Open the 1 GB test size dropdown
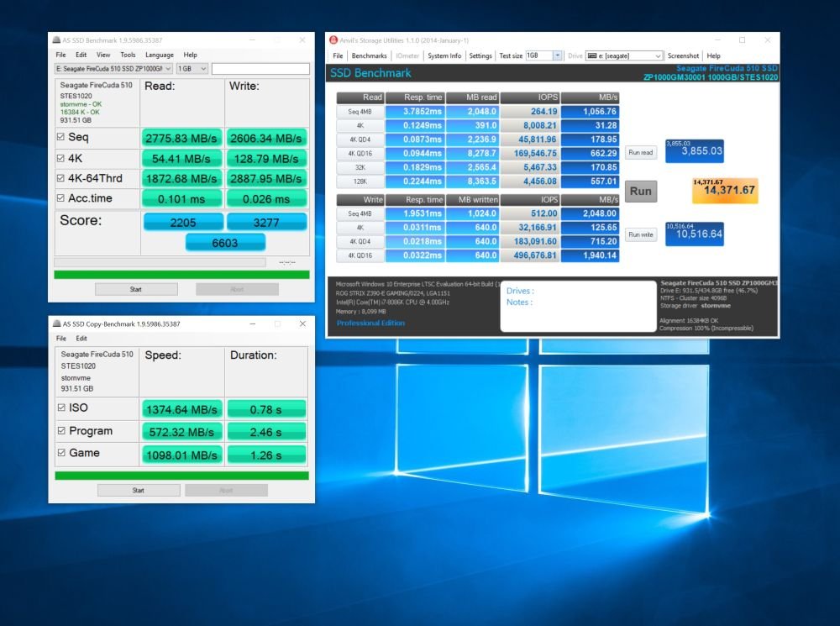Image resolution: width=840 pixels, height=626 pixels. coord(192,69)
